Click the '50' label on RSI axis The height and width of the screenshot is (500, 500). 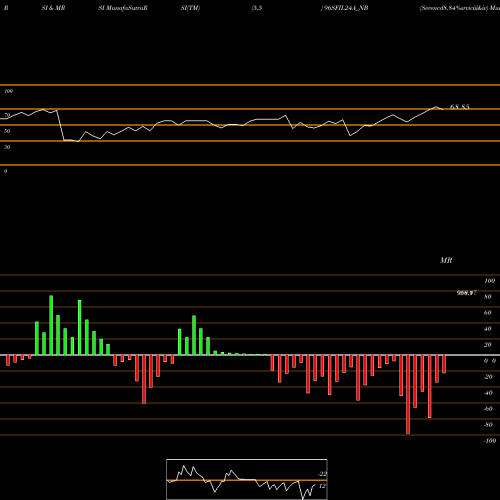coord(7,131)
